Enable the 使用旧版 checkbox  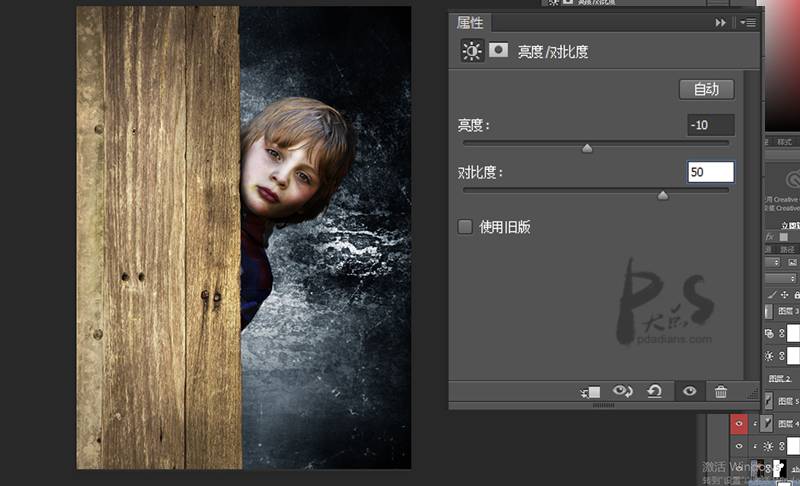pyautogui.click(x=465, y=226)
